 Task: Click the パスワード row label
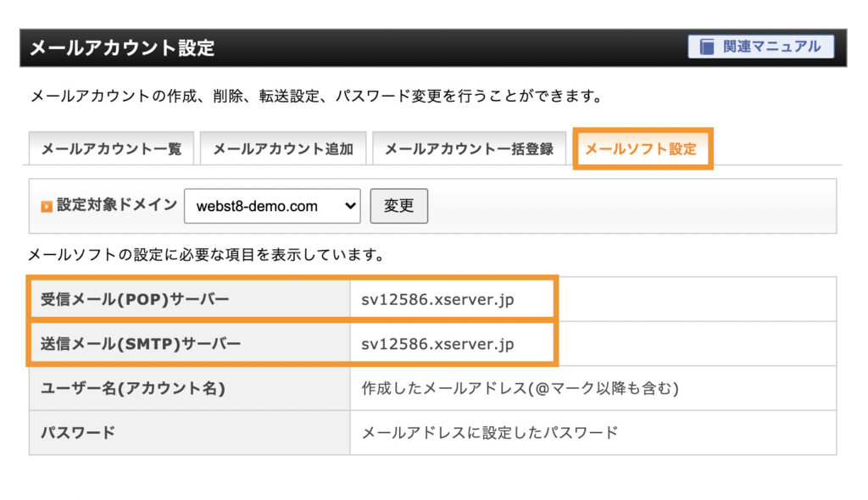coord(78,433)
